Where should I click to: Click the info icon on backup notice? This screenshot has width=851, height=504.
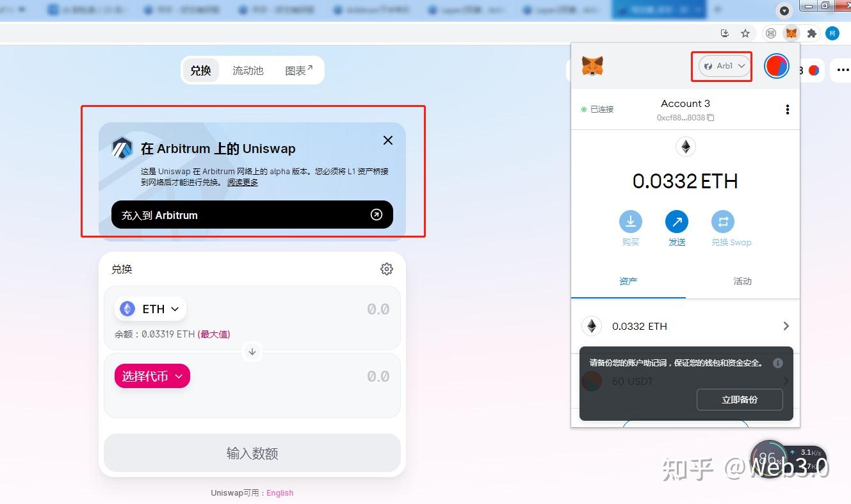[x=778, y=363]
